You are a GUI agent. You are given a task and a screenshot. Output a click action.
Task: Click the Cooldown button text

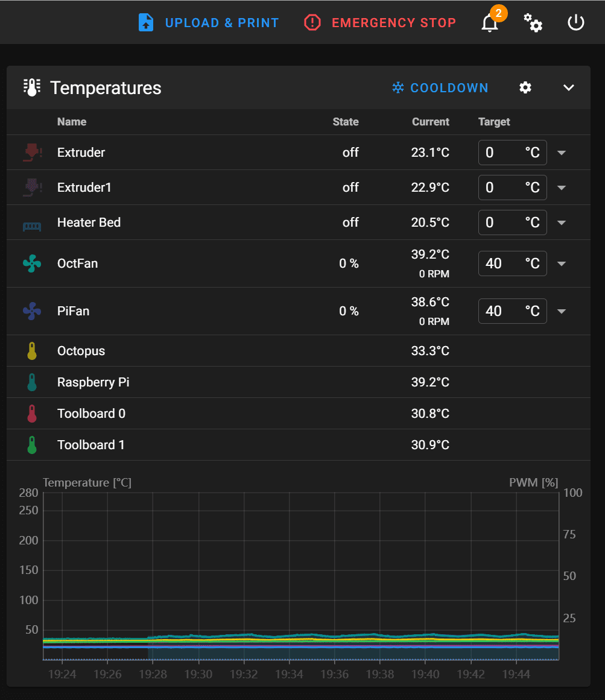tap(449, 88)
